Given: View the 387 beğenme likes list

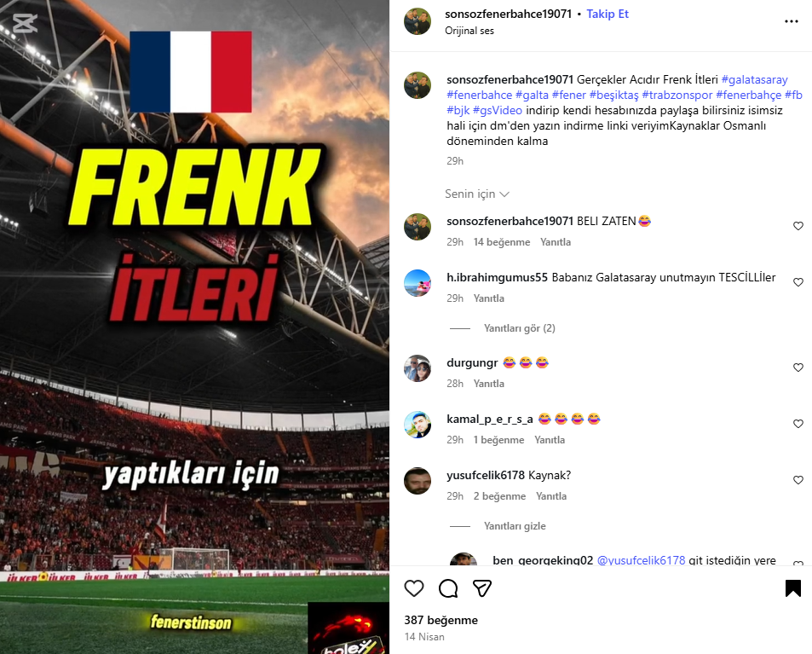Looking at the screenshot, I should [x=441, y=620].
